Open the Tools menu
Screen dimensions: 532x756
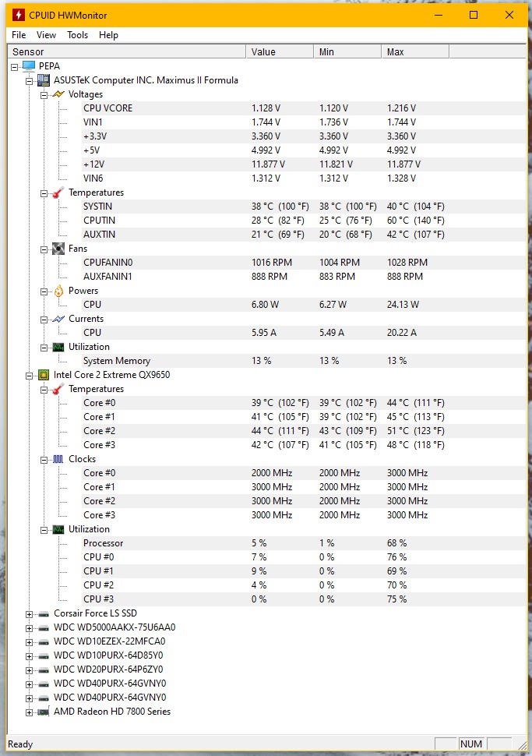(77, 35)
